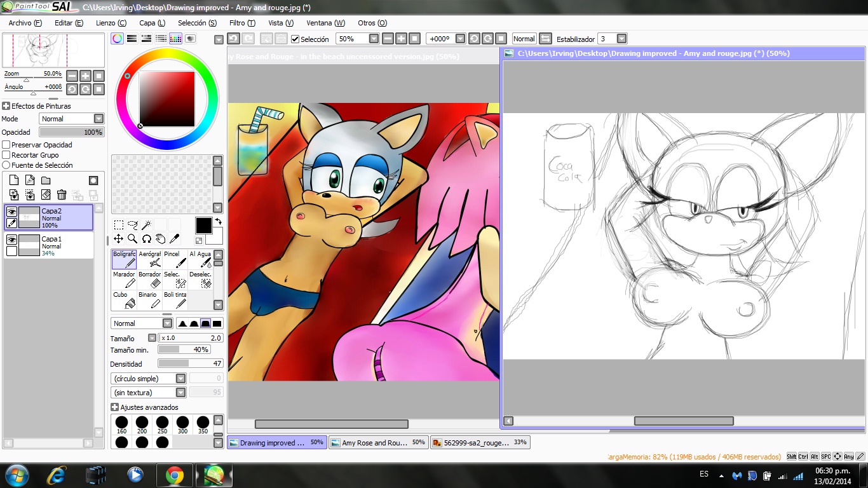Click the flip view horizontally button

pyautogui.click(x=545, y=39)
